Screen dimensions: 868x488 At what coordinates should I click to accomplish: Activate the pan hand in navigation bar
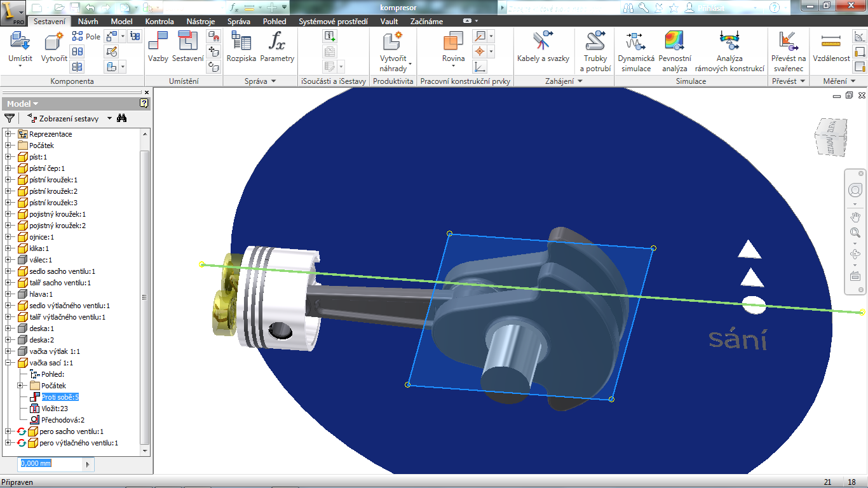pyautogui.click(x=855, y=216)
